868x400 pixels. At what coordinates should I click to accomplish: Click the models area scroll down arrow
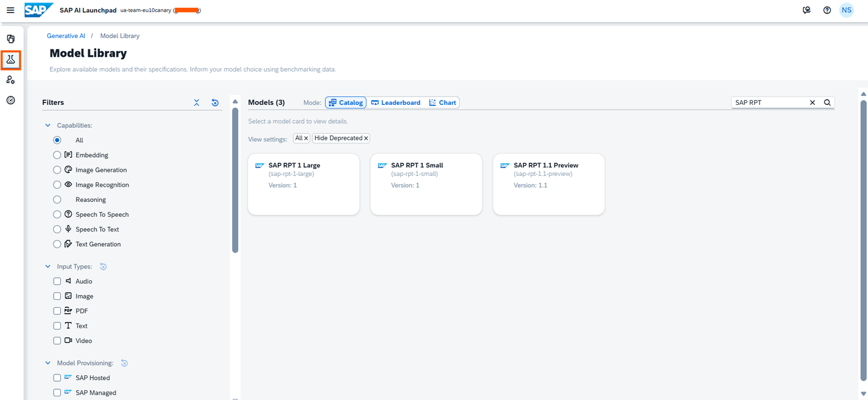pyautogui.click(x=864, y=394)
